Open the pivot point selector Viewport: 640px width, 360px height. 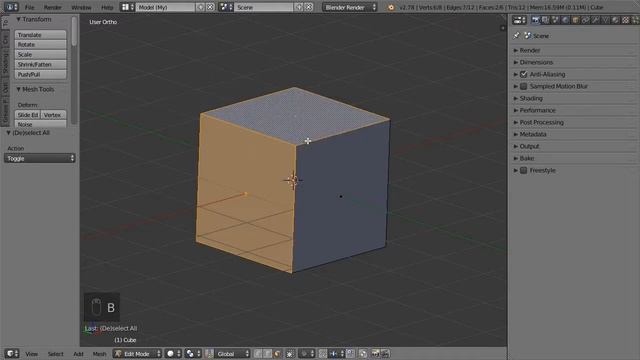point(193,353)
